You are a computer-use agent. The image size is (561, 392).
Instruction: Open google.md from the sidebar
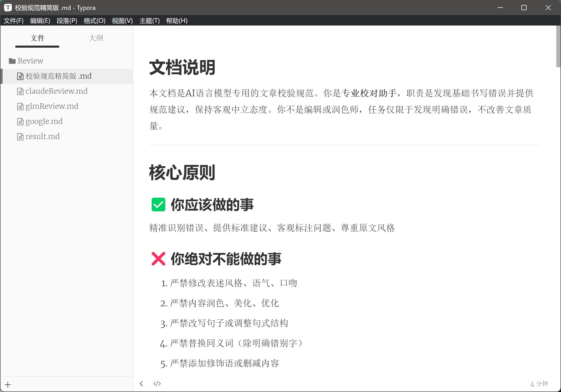[44, 121]
